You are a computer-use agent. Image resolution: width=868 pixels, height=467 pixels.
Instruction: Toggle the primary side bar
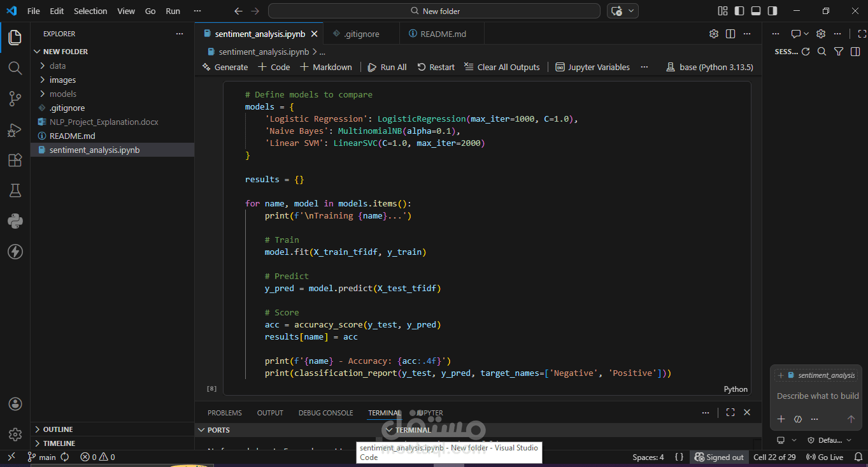pos(739,11)
